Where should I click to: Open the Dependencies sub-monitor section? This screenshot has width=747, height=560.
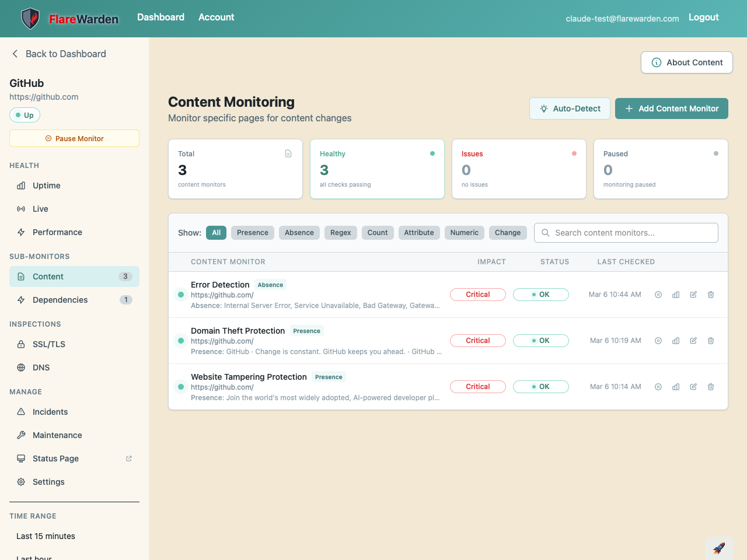click(x=60, y=300)
